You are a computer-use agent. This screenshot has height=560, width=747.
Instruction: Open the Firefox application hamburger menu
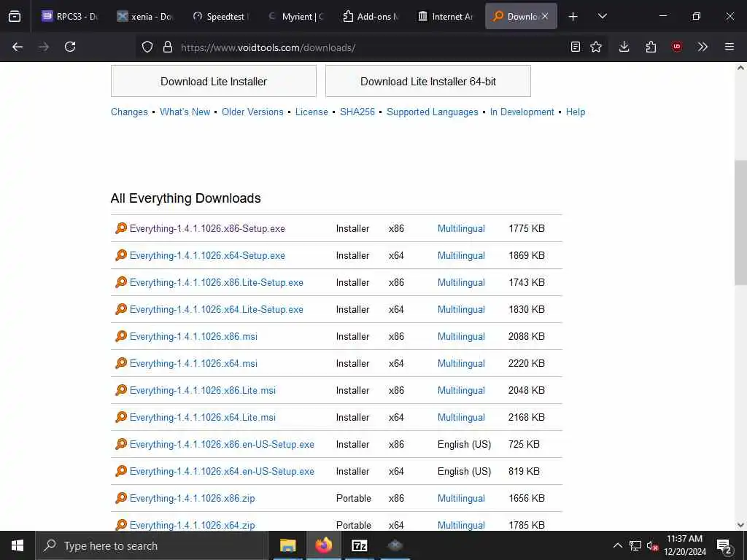click(729, 47)
